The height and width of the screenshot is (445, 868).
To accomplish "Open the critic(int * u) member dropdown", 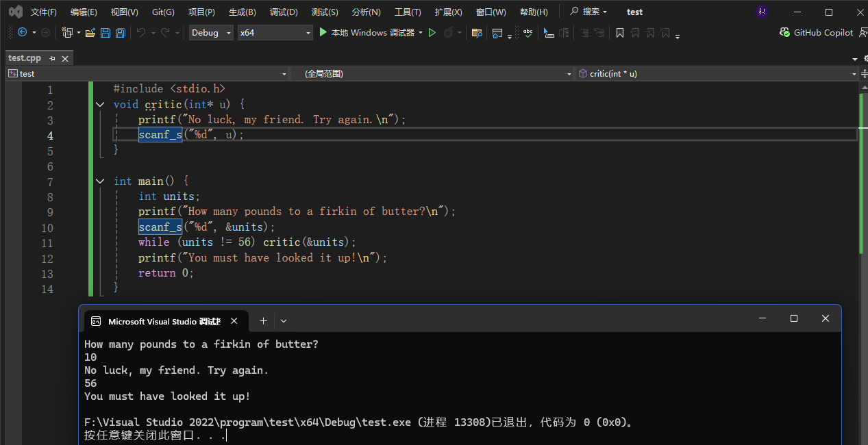I will tap(717, 73).
